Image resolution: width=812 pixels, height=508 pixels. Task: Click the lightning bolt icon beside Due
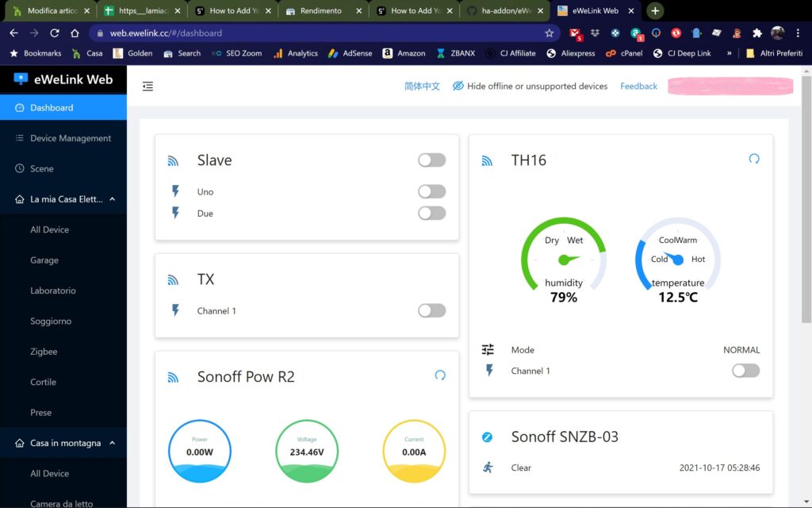175,213
